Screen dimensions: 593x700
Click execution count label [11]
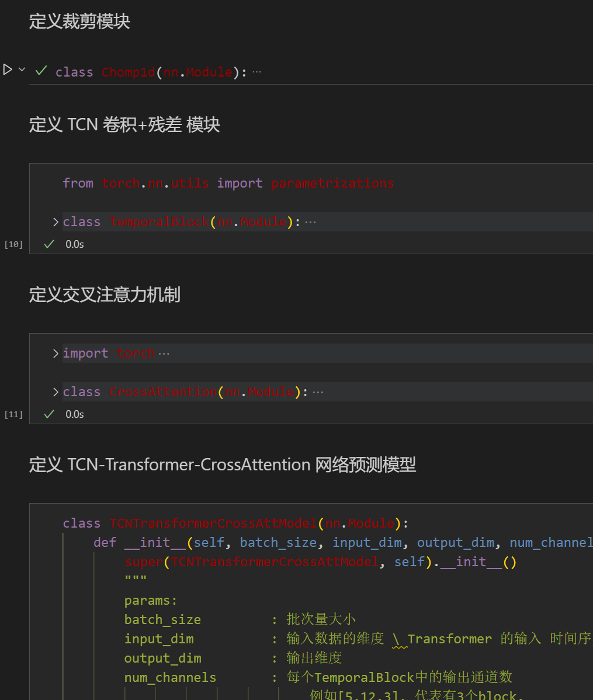pyautogui.click(x=13, y=414)
